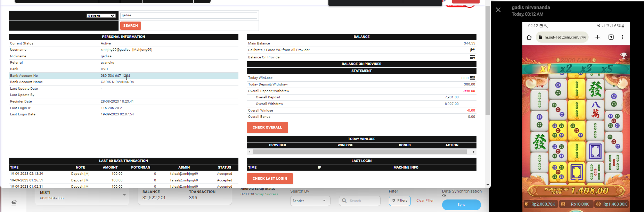Open the Balance On Provider list icon
Viewport: 644px width, 212px height.
(472, 57)
